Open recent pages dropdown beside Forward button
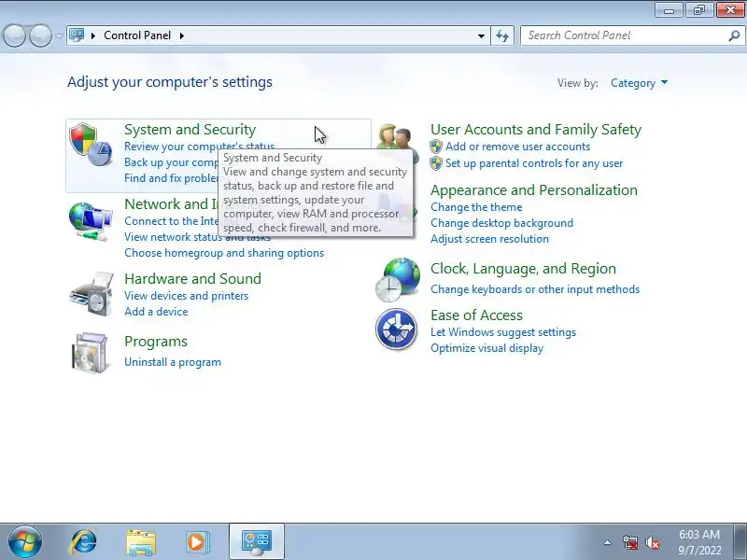 point(59,35)
